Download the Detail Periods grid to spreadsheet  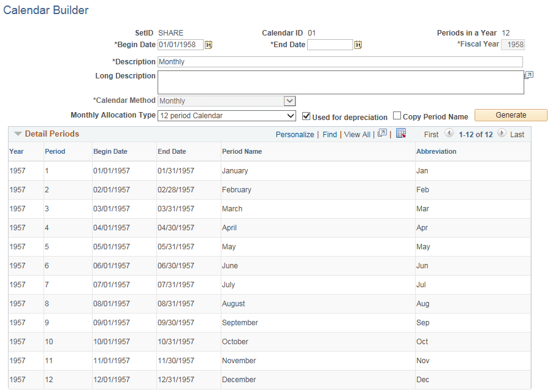[402, 134]
